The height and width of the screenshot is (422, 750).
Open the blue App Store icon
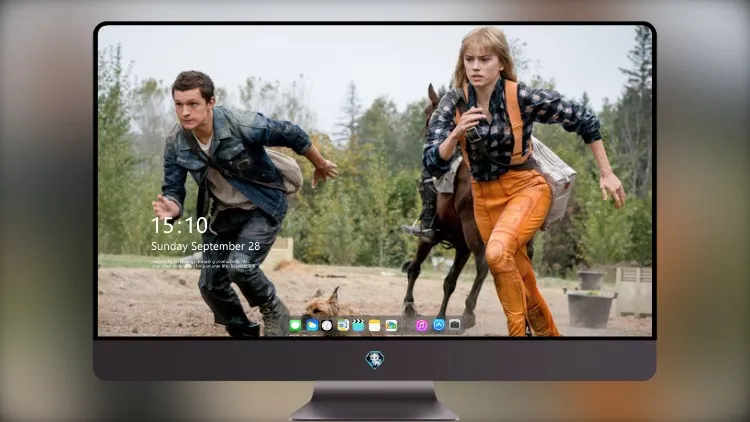tap(439, 325)
